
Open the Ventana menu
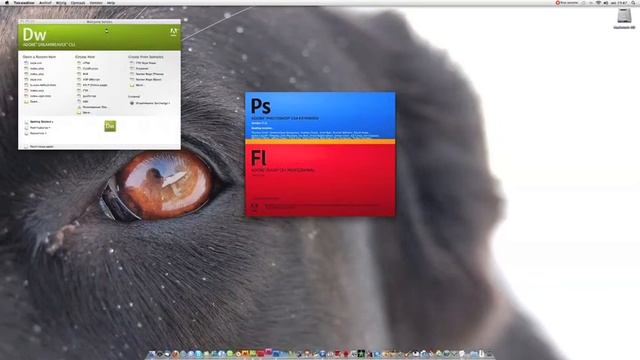96,2
